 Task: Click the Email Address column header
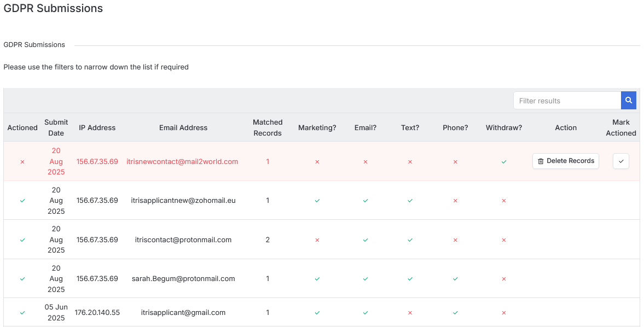[183, 127]
